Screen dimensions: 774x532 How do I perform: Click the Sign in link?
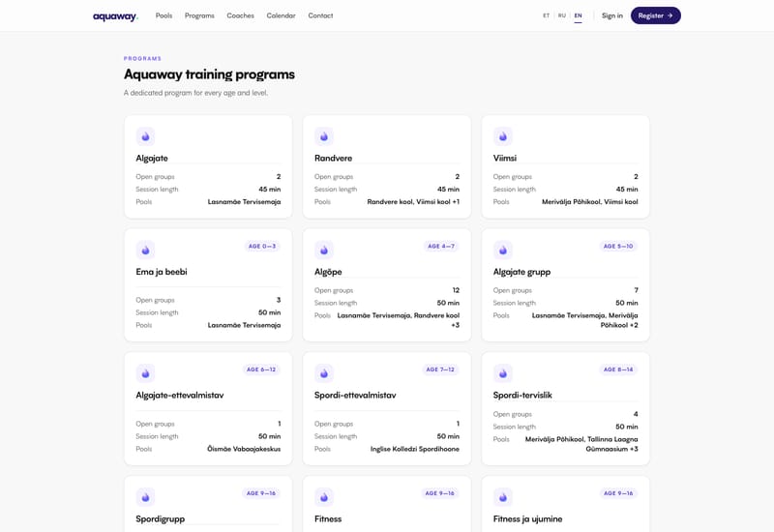coord(612,15)
